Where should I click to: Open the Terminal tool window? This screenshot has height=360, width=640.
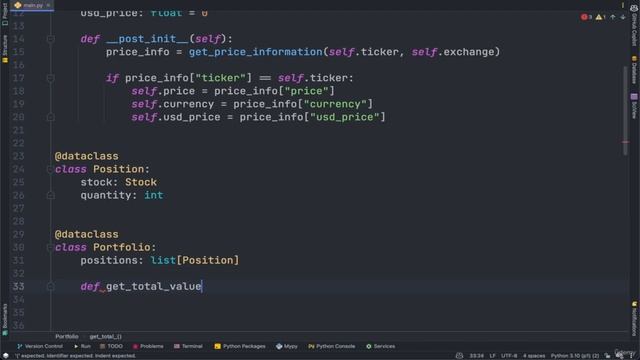point(188,346)
